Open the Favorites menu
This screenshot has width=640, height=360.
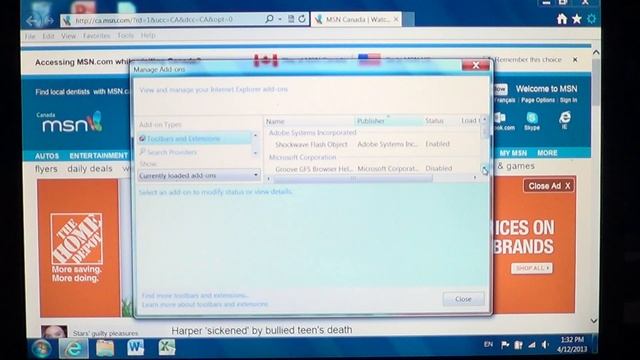coord(97,36)
